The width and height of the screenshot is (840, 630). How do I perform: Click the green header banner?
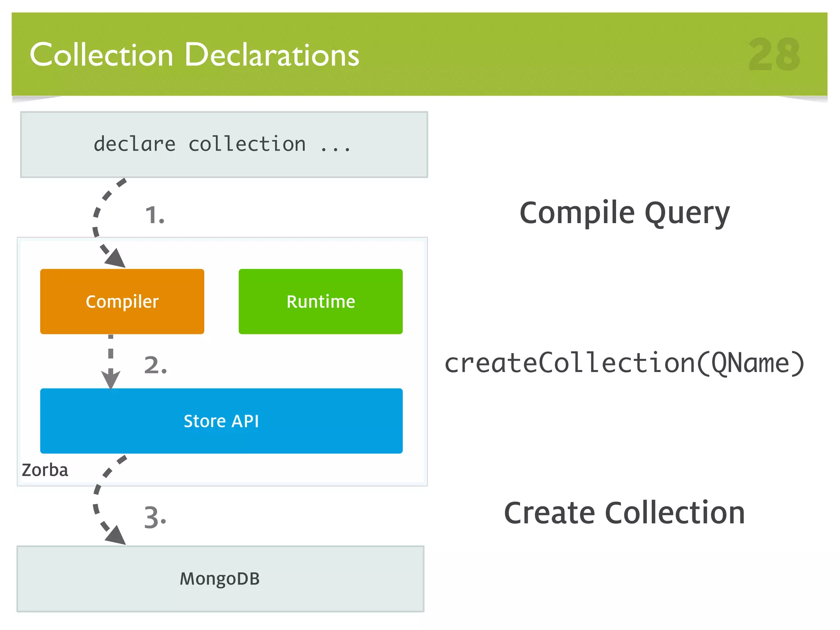tap(533, 53)
